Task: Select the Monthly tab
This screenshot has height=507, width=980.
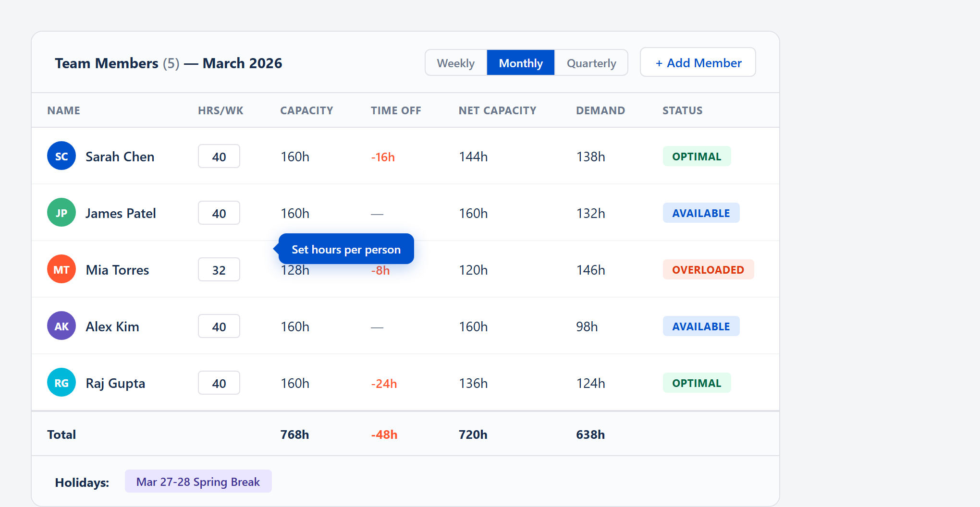Action: [x=521, y=62]
